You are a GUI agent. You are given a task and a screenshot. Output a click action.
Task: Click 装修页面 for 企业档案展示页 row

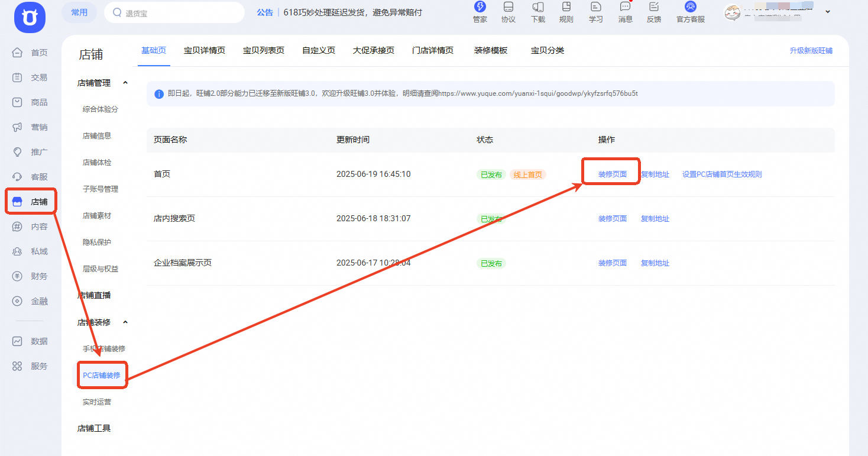coord(613,263)
